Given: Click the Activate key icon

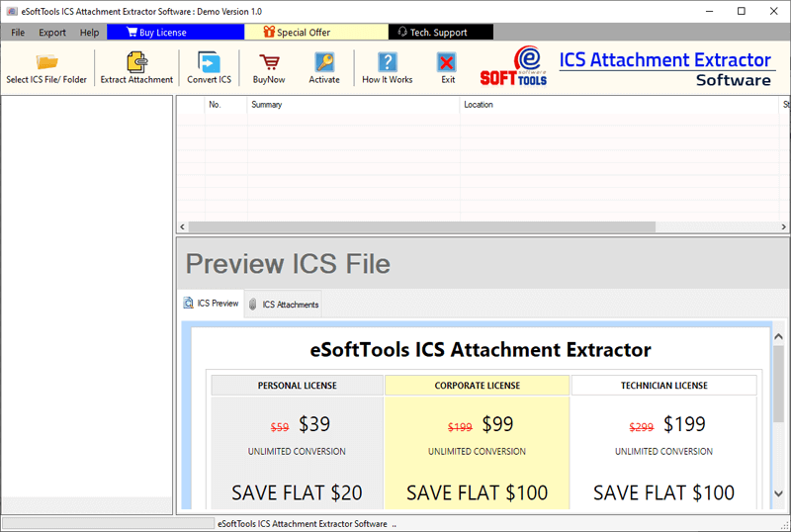Looking at the screenshot, I should (324, 62).
